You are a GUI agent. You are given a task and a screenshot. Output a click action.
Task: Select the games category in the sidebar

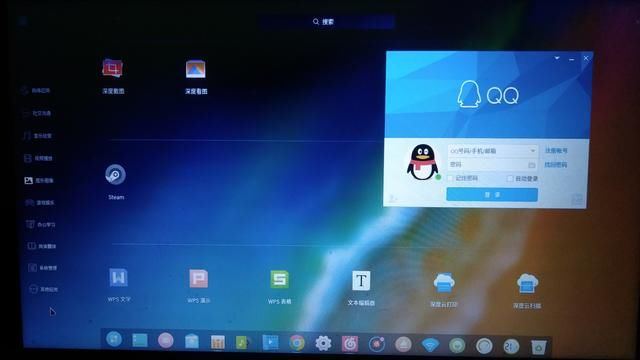(40, 202)
